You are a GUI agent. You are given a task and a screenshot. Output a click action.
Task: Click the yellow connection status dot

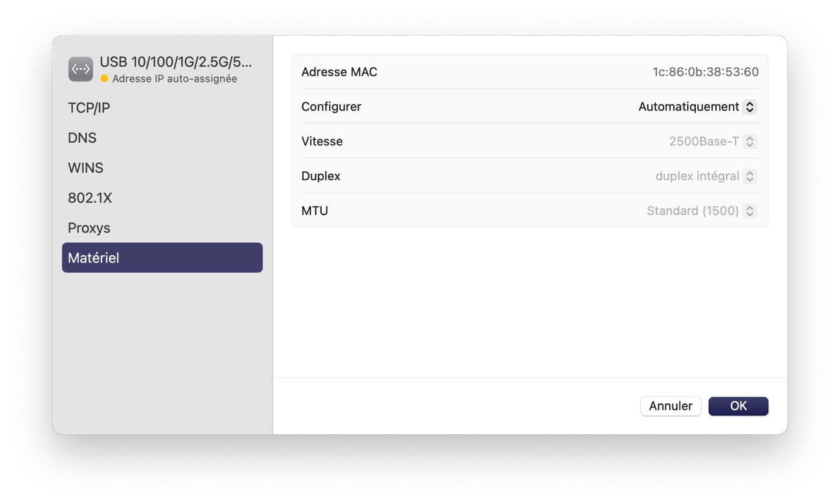104,79
